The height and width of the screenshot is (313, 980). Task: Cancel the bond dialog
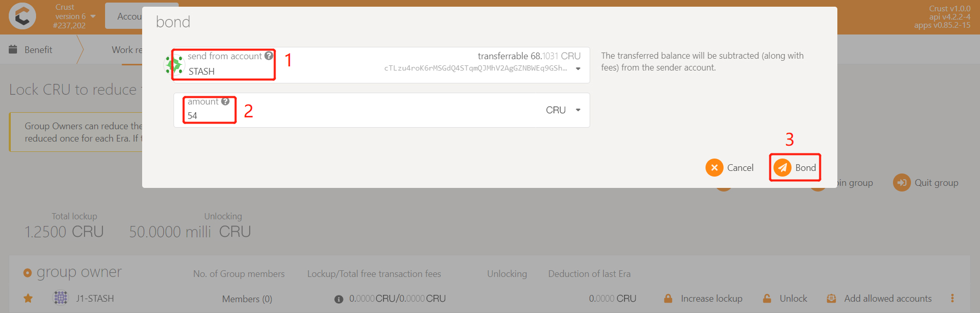tap(729, 168)
